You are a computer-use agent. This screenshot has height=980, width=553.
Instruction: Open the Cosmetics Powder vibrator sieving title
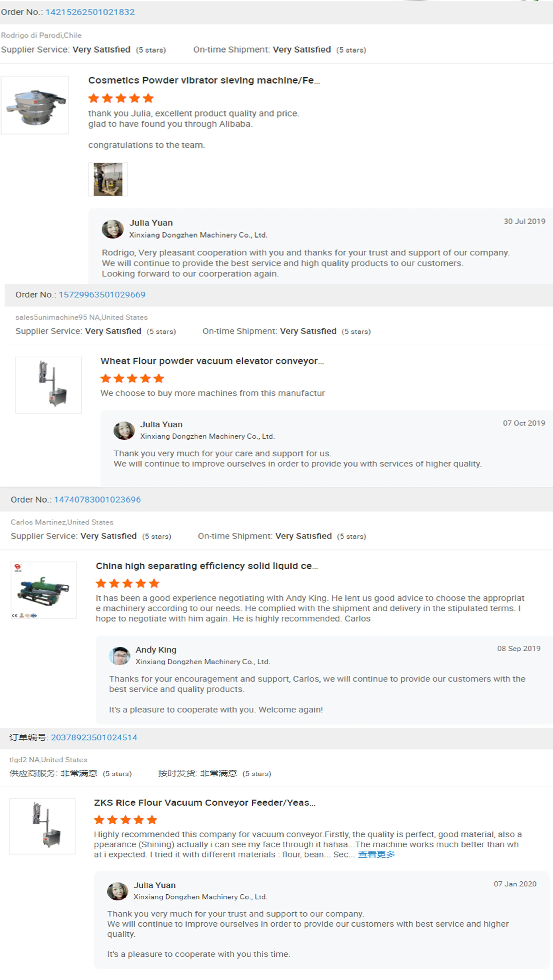tap(204, 81)
